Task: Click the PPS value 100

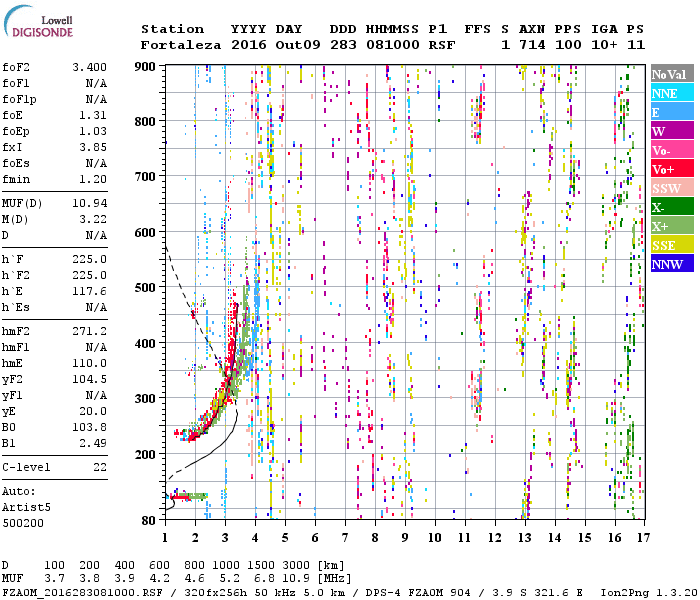Action: (568, 45)
